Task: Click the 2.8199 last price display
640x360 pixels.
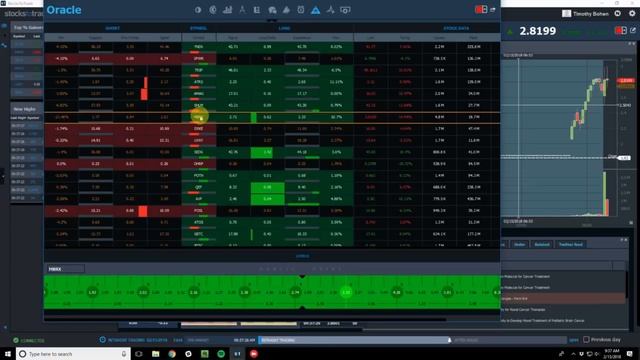Action: (538, 31)
